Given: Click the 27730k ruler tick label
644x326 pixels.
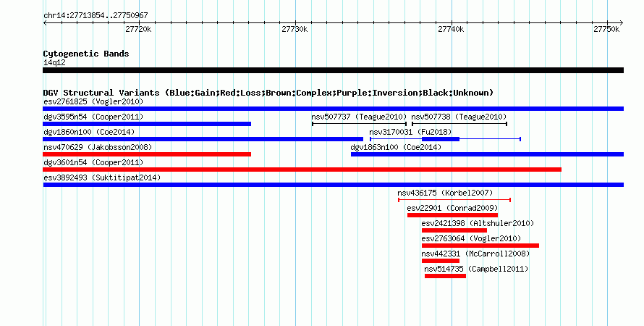Looking at the screenshot, I should pyautogui.click(x=295, y=29).
